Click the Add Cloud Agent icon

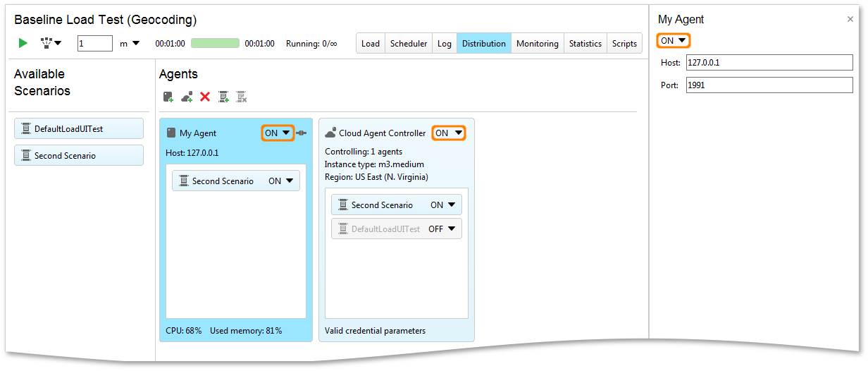187,97
